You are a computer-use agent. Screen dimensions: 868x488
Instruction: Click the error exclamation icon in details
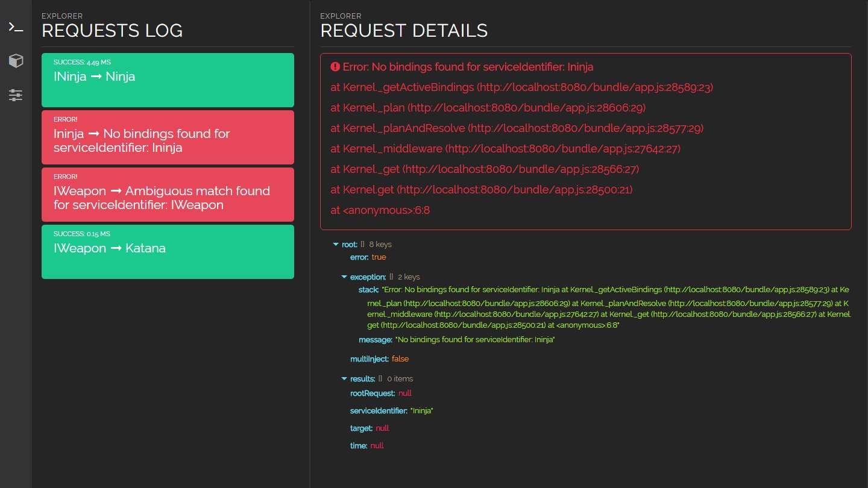coord(335,67)
